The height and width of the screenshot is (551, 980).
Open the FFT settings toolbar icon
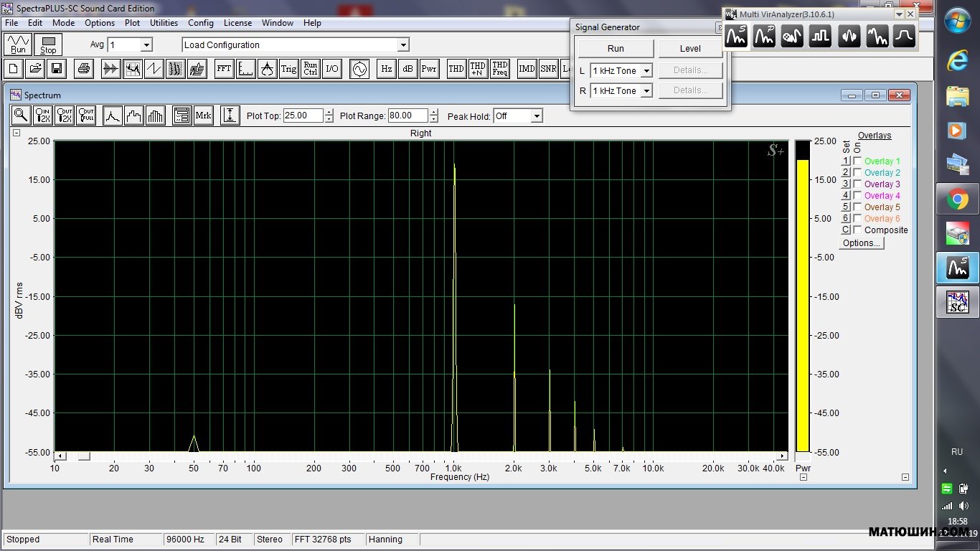click(224, 69)
